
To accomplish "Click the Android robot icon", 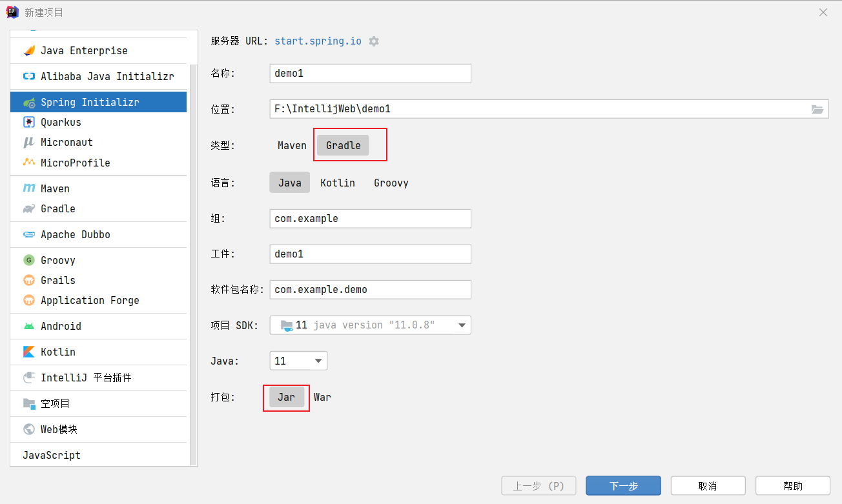I will [x=29, y=326].
